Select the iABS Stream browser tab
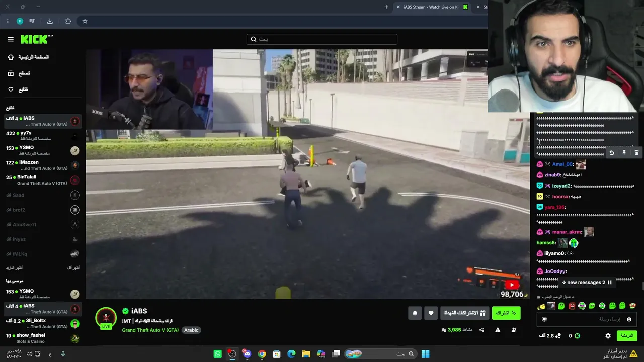The width and height of the screenshot is (644, 362). [433, 7]
